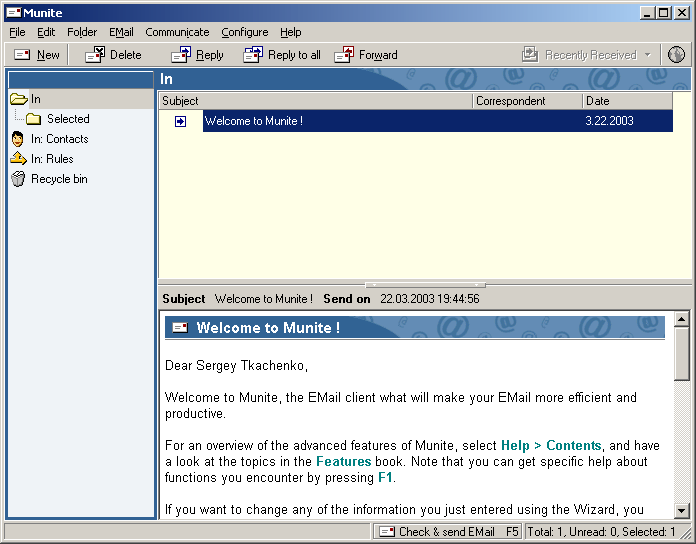
Task: Open In: Contacts in sidebar
Action: pos(59,139)
